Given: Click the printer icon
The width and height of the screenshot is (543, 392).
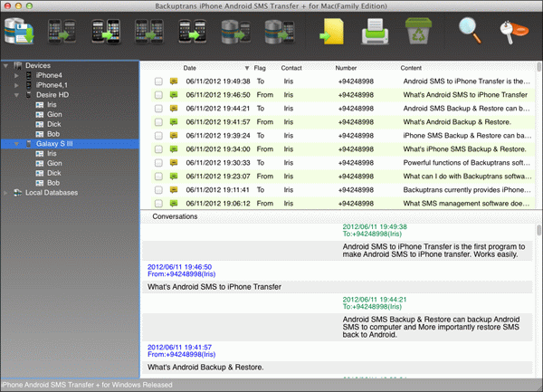Looking at the screenshot, I should 375,32.
